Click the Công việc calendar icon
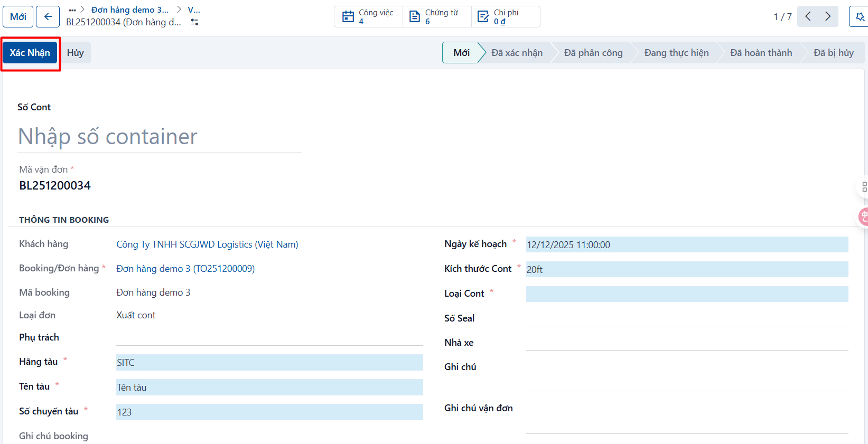This screenshot has height=444, width=868. [x=348, y=16]
